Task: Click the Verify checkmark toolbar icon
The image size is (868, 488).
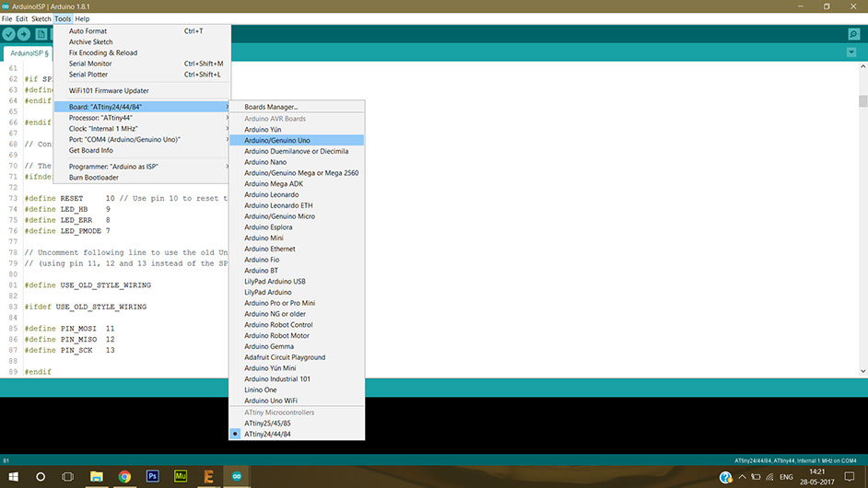Action: (9, 34)
